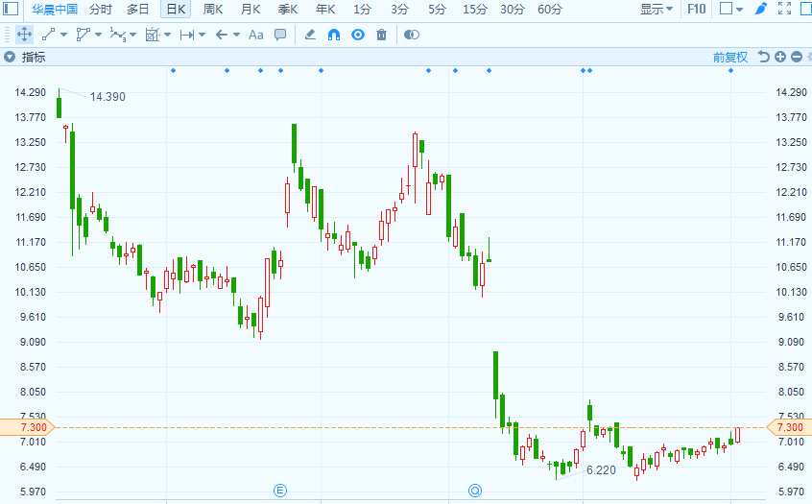Switch to the 周K weekly tab

pyautogui.click(x=213, y=9)
